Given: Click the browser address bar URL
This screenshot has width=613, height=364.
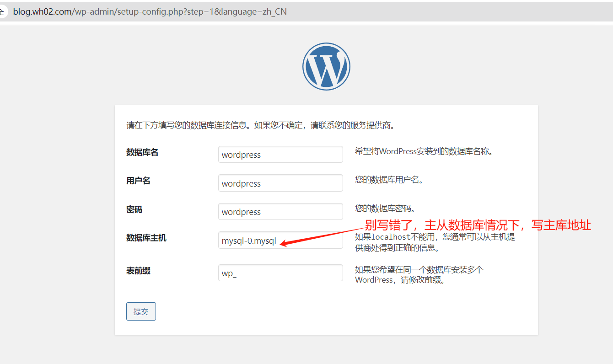Looking at the screenshot, I should point(150,12).
